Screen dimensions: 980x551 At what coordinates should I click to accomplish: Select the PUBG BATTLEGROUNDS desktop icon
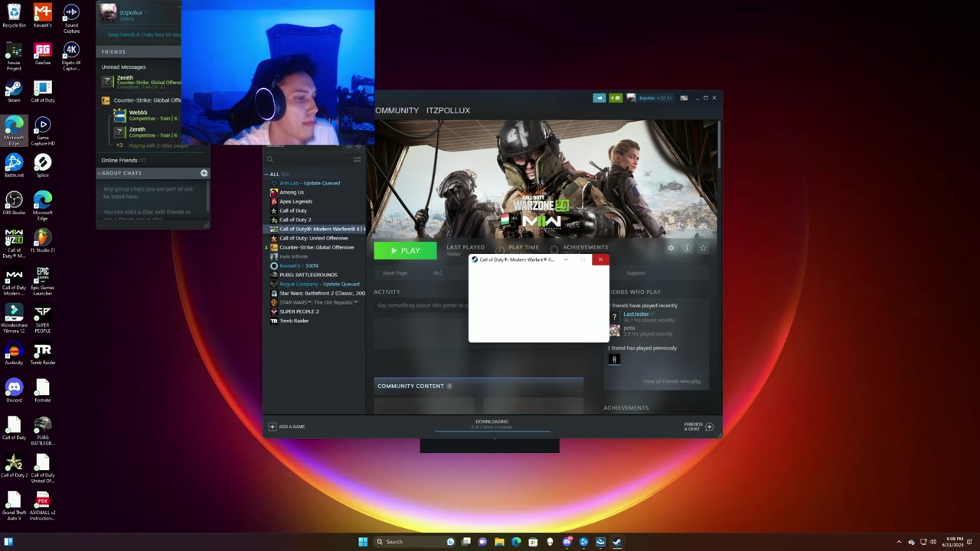[43, 432]
